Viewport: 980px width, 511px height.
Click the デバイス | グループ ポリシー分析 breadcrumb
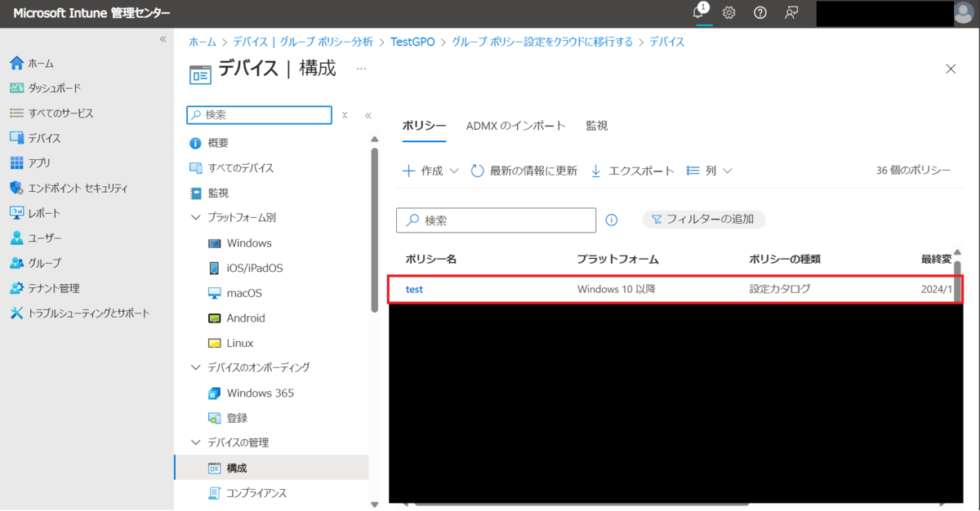303,42
